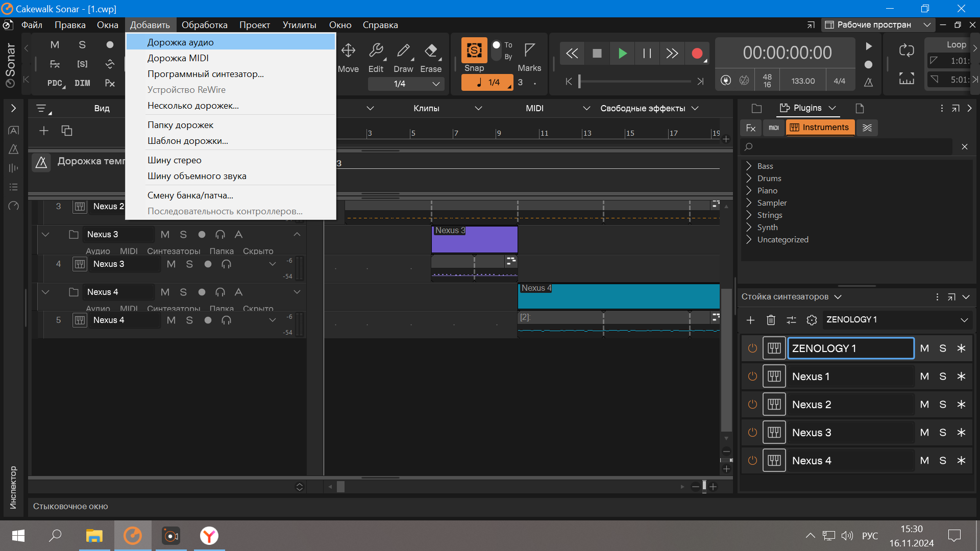Stop playback in the transport
Image resolution: width=980 pixels, height=551 pixels.
click(597, 53)
